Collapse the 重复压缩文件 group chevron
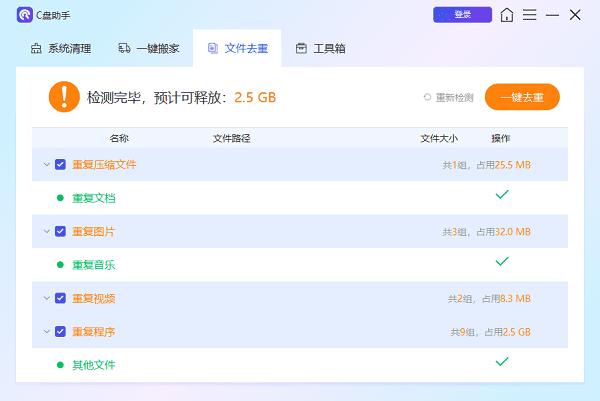The width and height of the screenshot is (600, 401). 46,164
